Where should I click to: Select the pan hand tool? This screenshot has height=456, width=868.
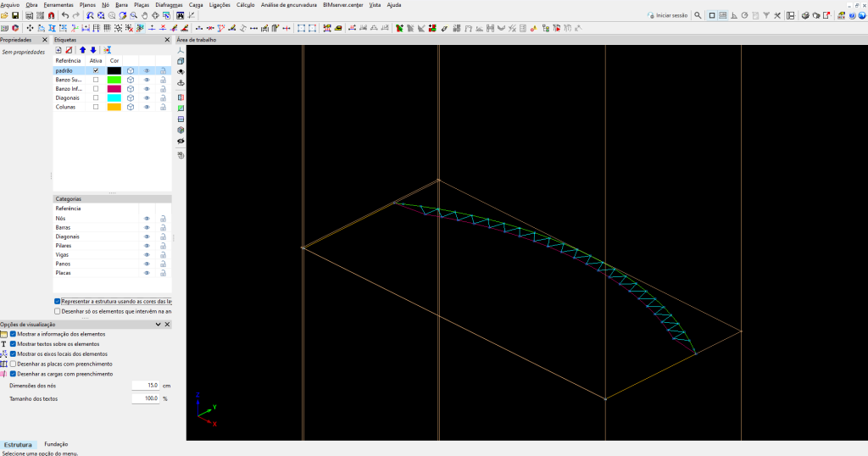coord(144,15)
